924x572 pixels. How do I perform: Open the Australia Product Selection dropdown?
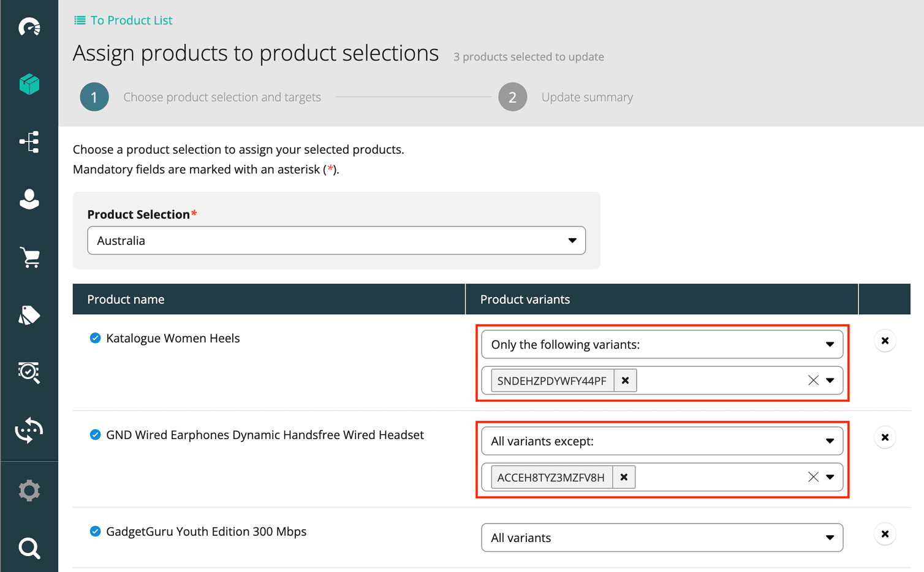point(336,240)
